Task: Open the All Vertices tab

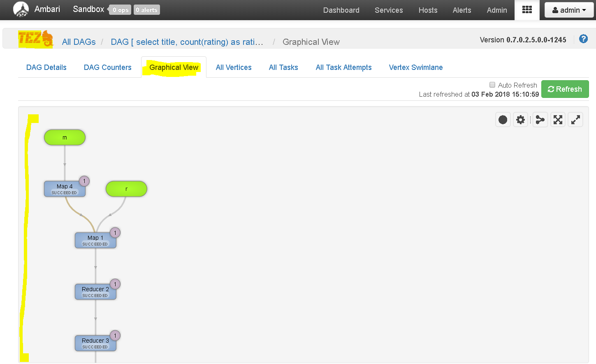Action: pyautogui.click(x=234, y=67)
